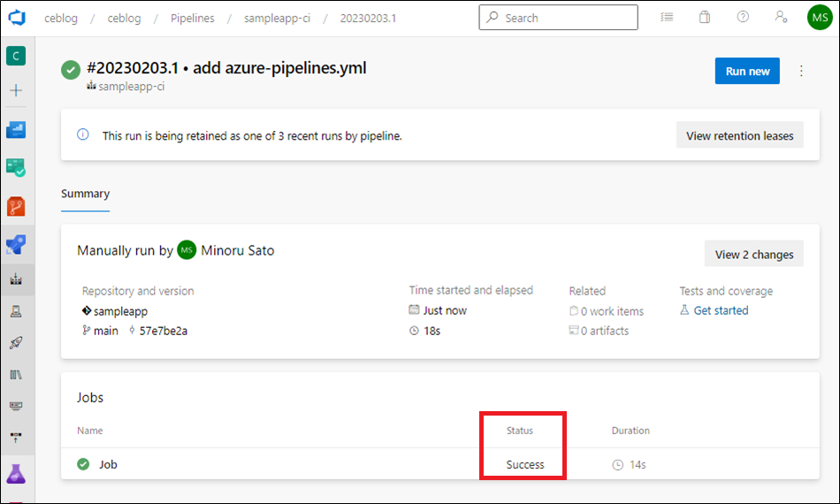
Task: Open Boards in the sidebar
Action: [x=16, y=168]
